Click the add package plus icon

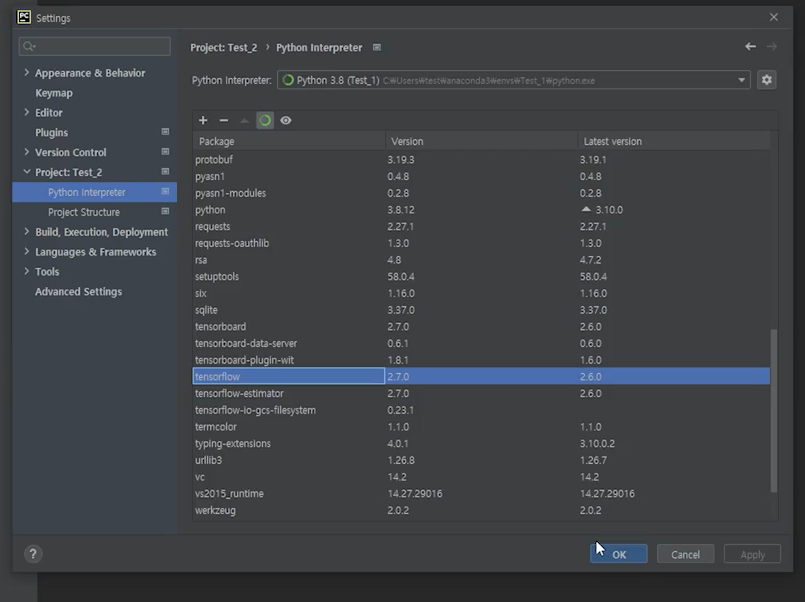[x=203, y=120]
